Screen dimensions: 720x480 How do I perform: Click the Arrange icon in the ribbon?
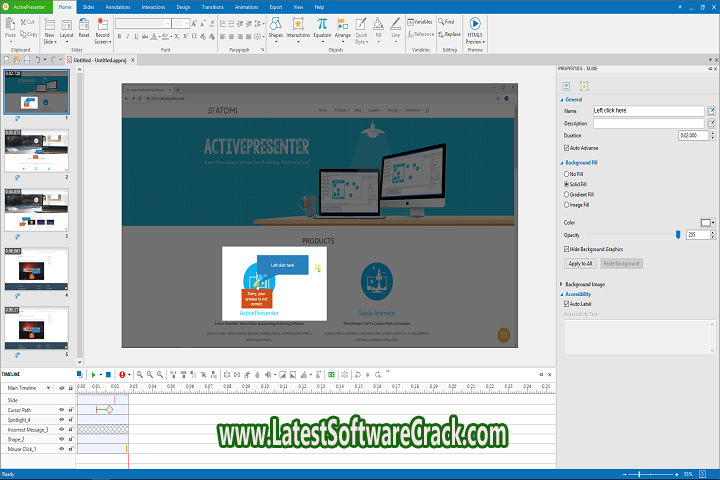(x=343, y=27)
